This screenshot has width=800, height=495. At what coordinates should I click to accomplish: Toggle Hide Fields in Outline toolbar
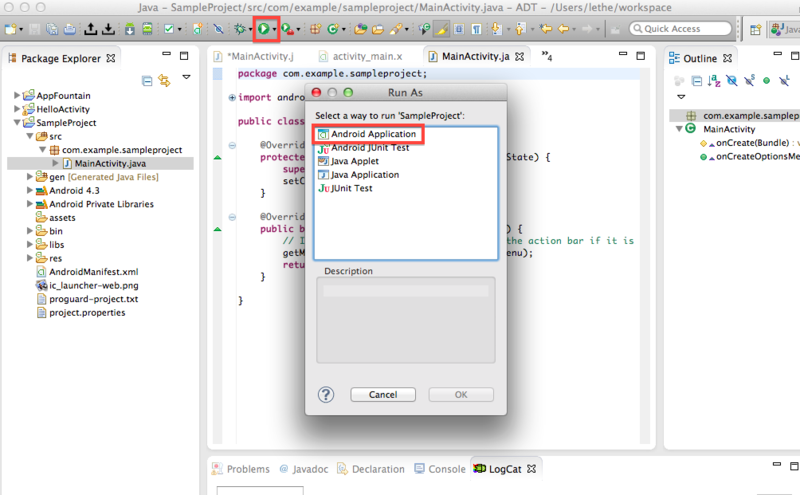732,81
